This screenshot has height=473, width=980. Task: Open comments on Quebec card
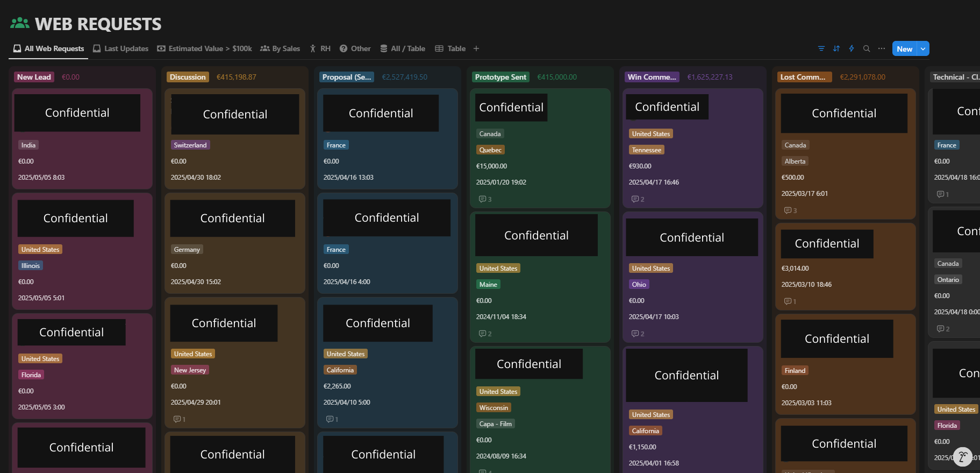click(485, 199)
